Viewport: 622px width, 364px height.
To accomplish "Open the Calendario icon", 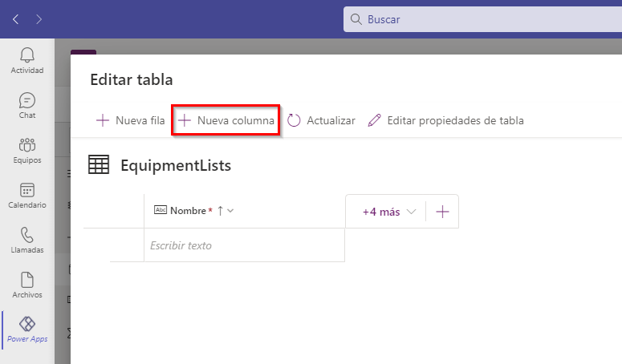I will coord(27,191).
